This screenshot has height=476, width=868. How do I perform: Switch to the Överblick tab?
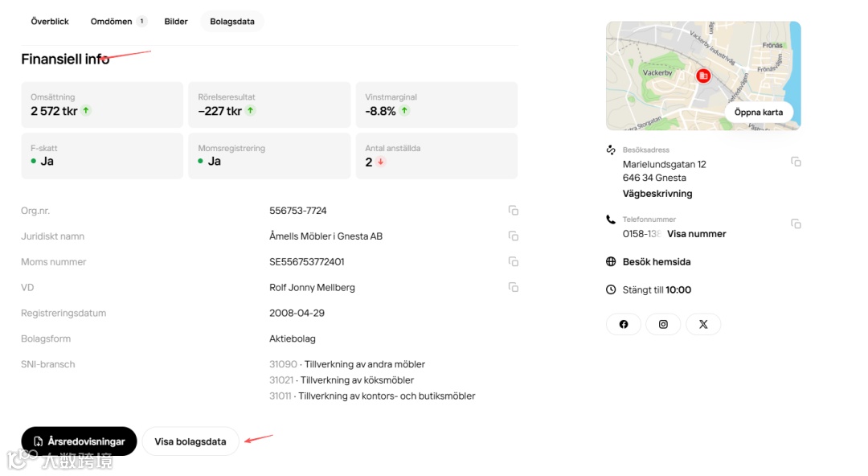coord(50,22)
